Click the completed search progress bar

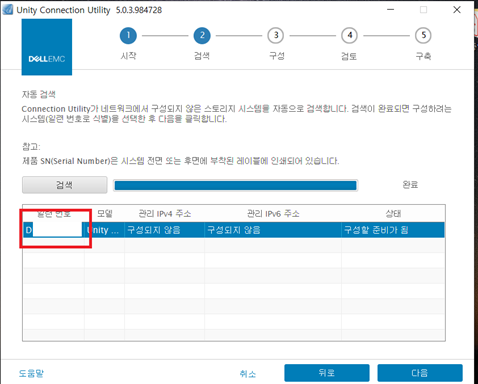tap(235, 185)
